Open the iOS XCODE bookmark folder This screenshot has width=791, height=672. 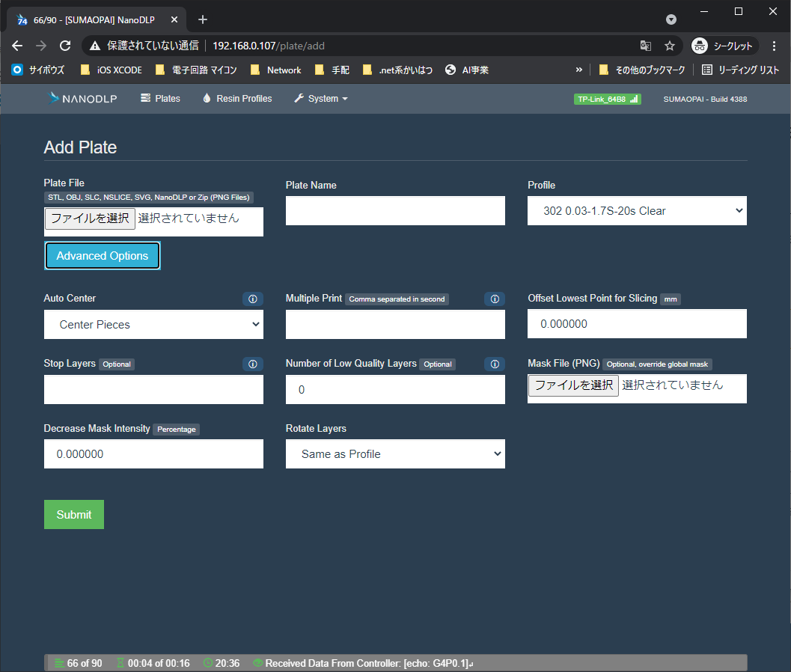[112, 70]
